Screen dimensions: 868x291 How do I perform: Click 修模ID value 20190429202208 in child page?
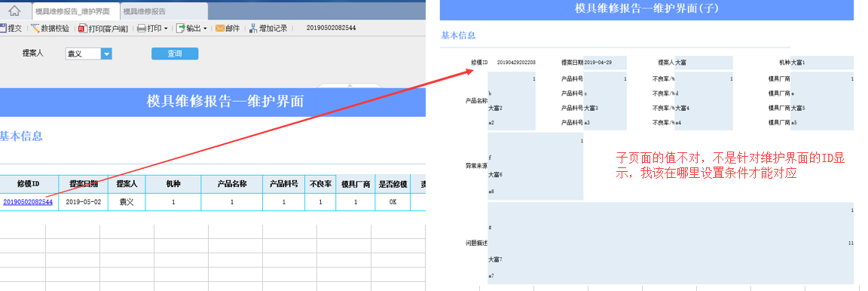[516, 63]
